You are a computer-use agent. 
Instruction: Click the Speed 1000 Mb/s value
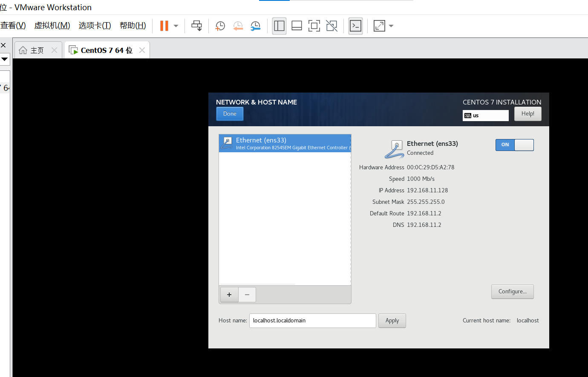pos(421,179)
